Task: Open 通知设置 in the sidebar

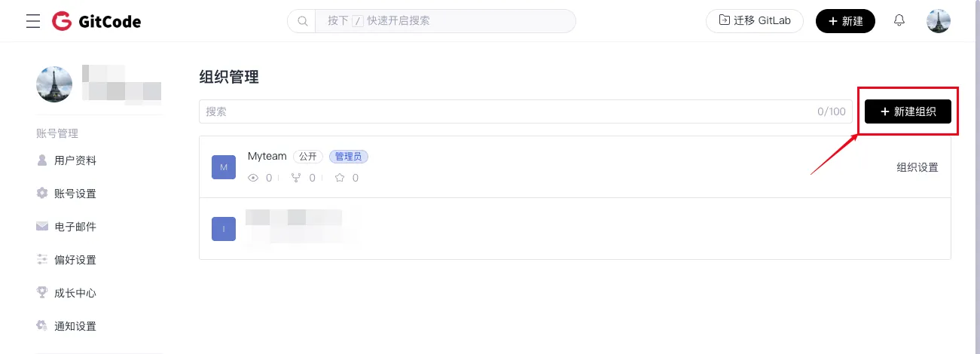Action: click(75, 326)
